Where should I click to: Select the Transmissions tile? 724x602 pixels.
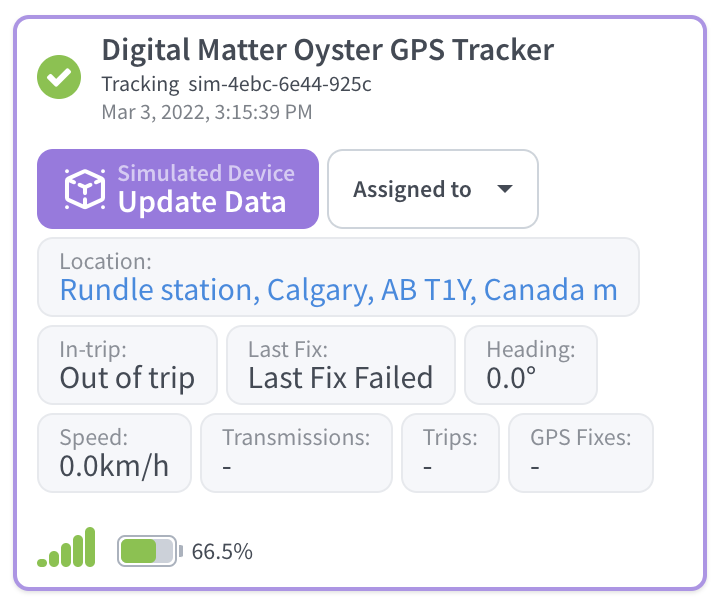pos(296,453)
